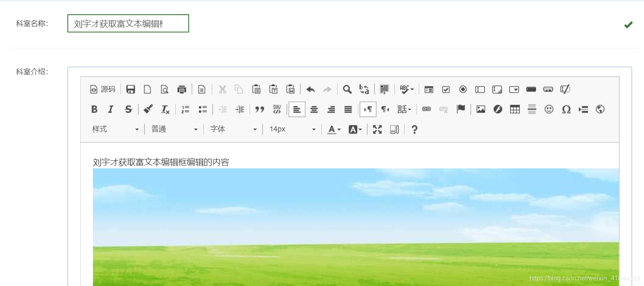Click the Paste icon

point(256,89)
